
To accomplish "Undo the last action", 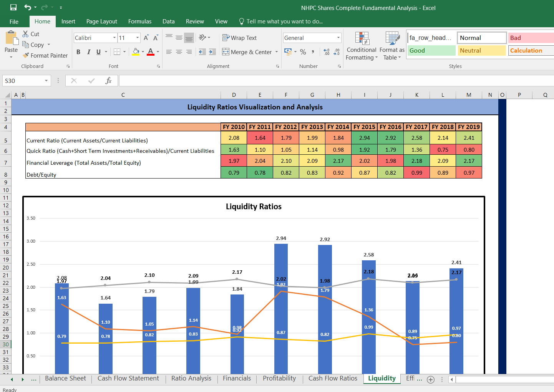I will [28, 7].
